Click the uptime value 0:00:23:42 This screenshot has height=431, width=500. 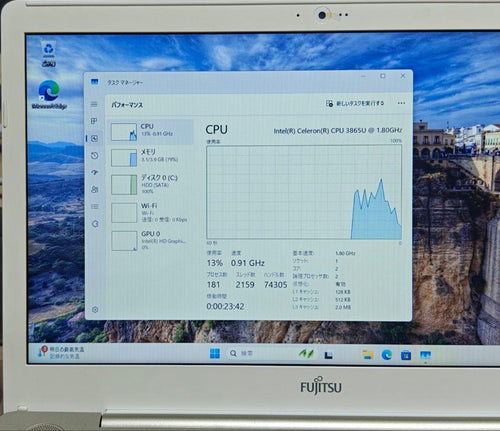(x=225, y=306)
